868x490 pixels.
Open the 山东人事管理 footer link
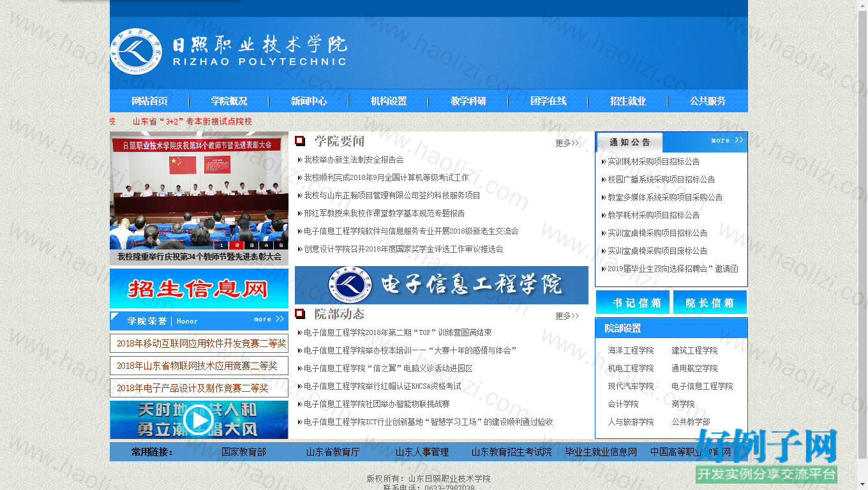pos(422,452)
